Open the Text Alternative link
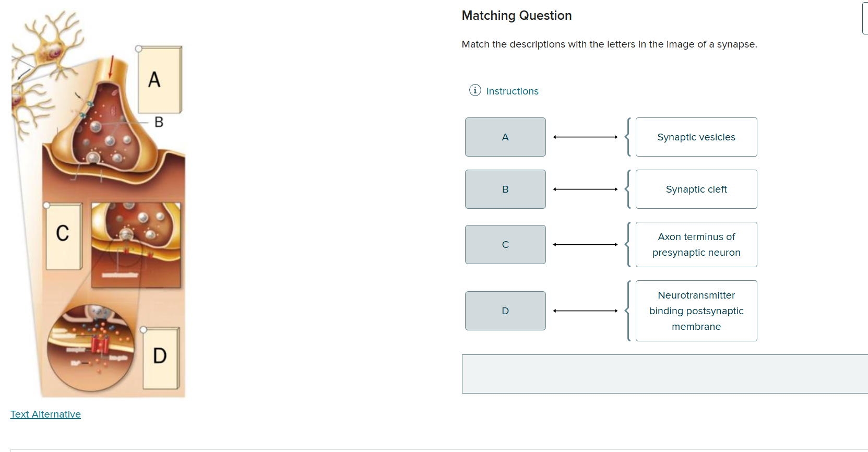The height and width of the screenshot is (452, 868). pyautogui.click(x=45, y=414)
